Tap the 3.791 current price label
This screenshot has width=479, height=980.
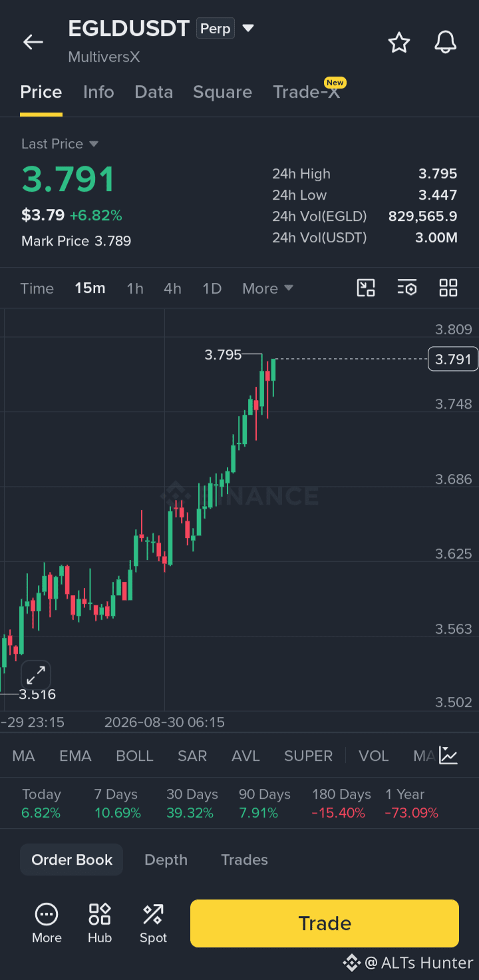pyautogui.click(x=453, y=360)
